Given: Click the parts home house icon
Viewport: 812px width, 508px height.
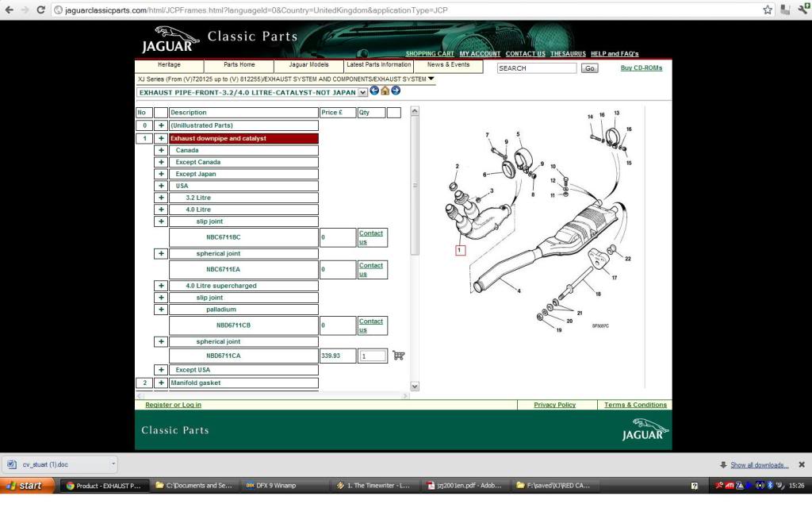Looking at the screenshot, I should (x=385, y=90).
